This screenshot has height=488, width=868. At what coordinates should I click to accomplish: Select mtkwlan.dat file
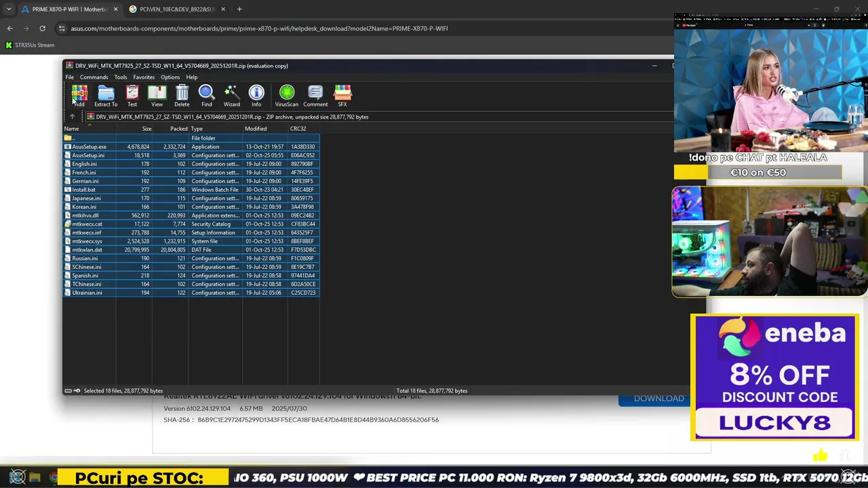191,249
